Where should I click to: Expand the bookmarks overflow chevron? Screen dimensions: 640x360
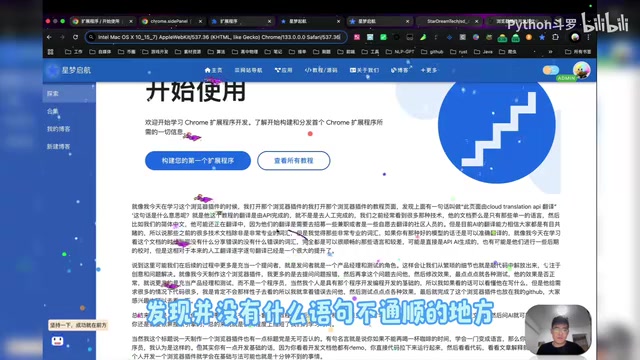pyautogui.click(x=550, y=52)
